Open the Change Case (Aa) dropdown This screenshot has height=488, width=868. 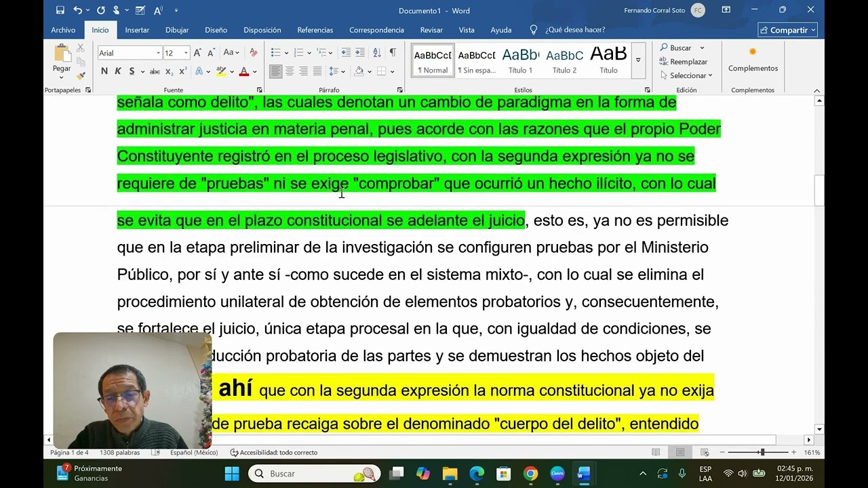pyautogui.click(x=231, y=53)
